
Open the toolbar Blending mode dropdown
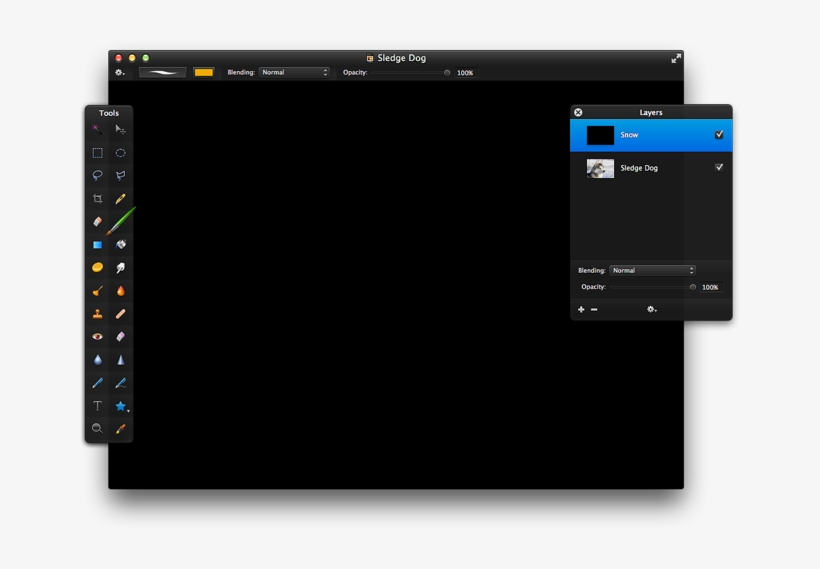[294, 73]
